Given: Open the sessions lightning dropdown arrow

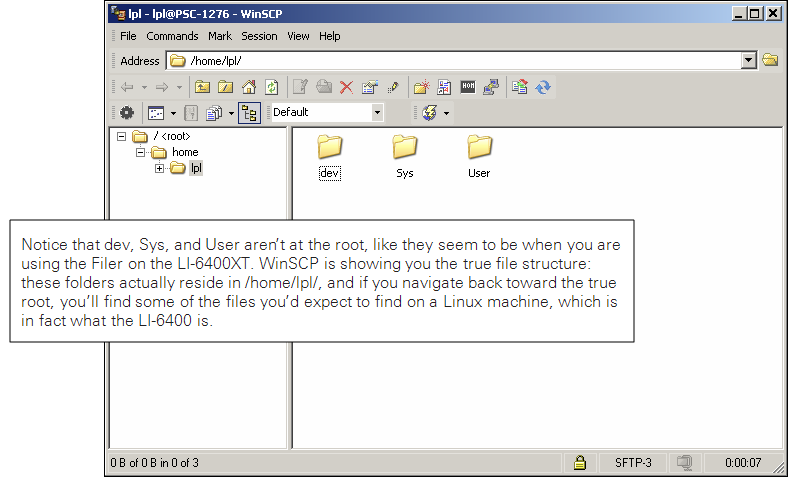Looking at the screenshot, I should (446, 113).
